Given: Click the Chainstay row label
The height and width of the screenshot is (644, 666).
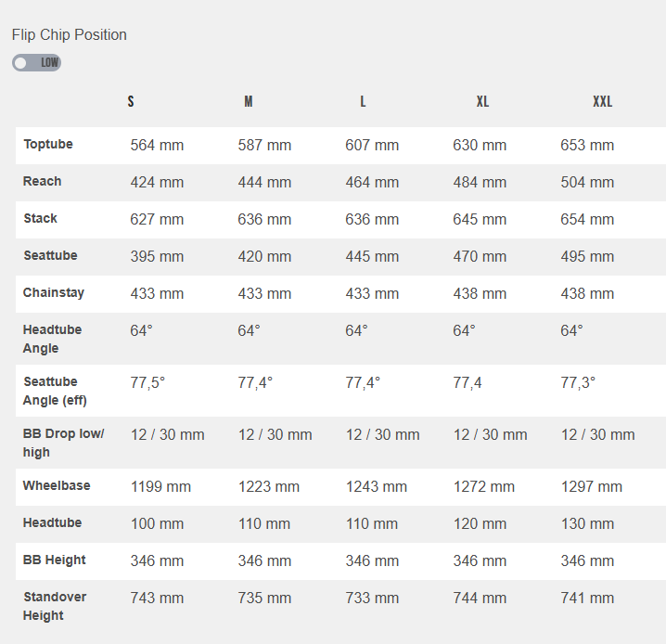Looking at the screenshot, I should (x=54, y=293).
